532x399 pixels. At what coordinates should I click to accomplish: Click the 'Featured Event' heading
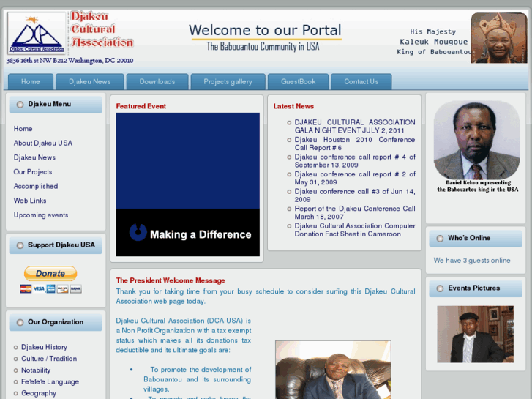pyautogui.click(x=141, y=106)
